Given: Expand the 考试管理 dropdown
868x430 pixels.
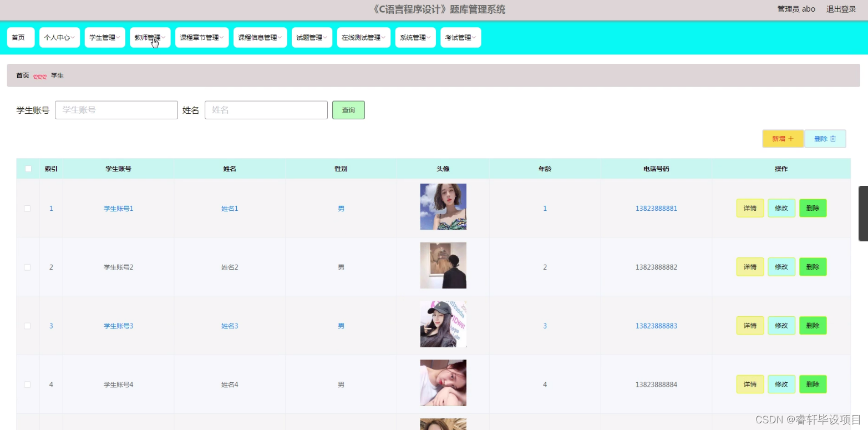Looking at the screenshot, I should click(x=460, y=37).
